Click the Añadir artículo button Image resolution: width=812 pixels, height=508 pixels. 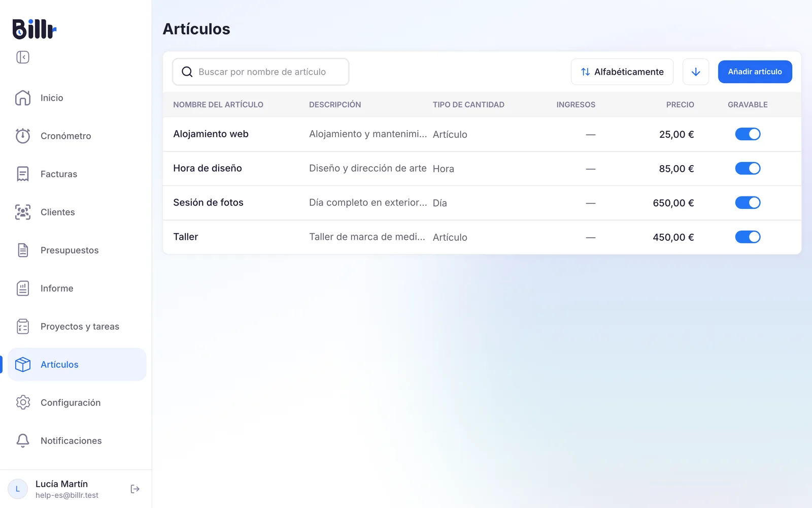click(x=755, y=72)
